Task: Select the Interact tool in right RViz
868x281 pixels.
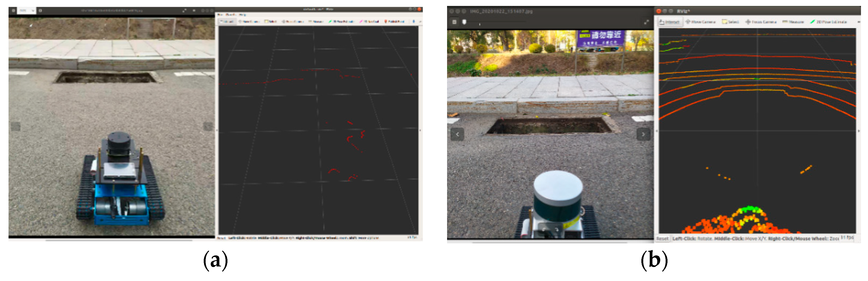Action: point(670,22)
